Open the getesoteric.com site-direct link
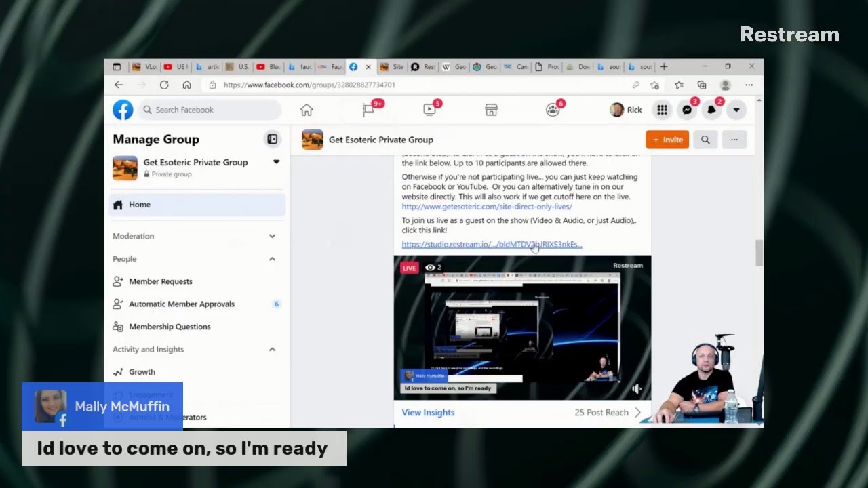Screen dimensions: 868x488 click(x=487, y=207)
